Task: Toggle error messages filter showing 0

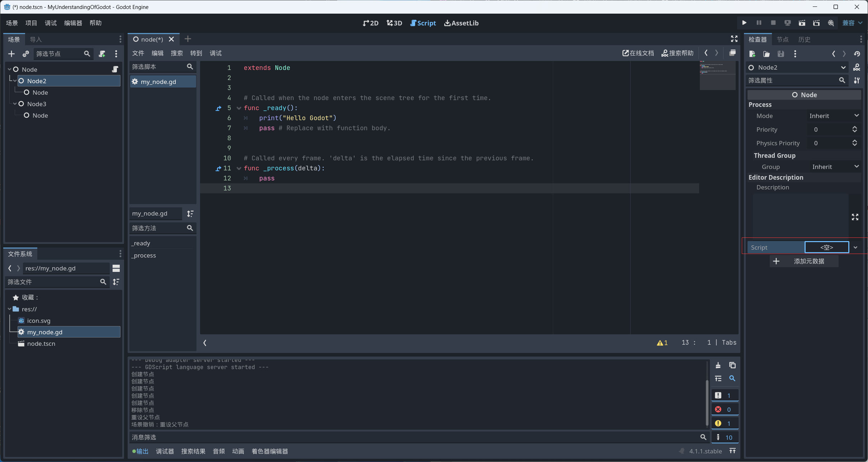Action: point(725,409)
